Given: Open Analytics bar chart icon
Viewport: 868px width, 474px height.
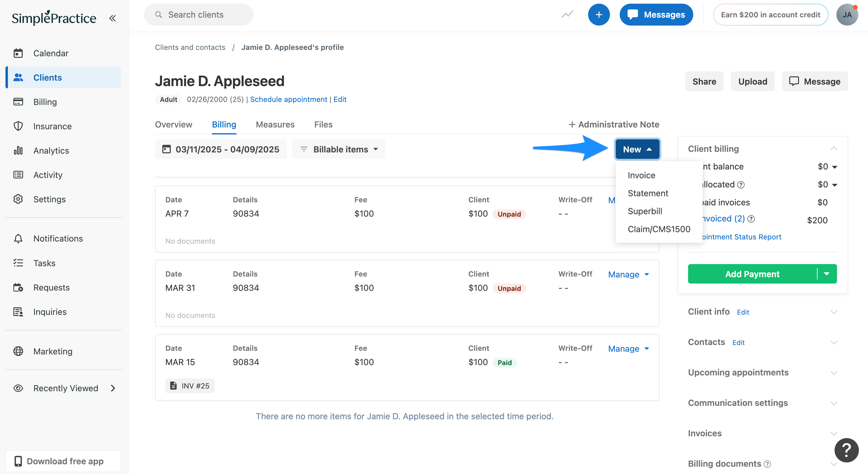Looking at the screenshot, I should [18, 151].
